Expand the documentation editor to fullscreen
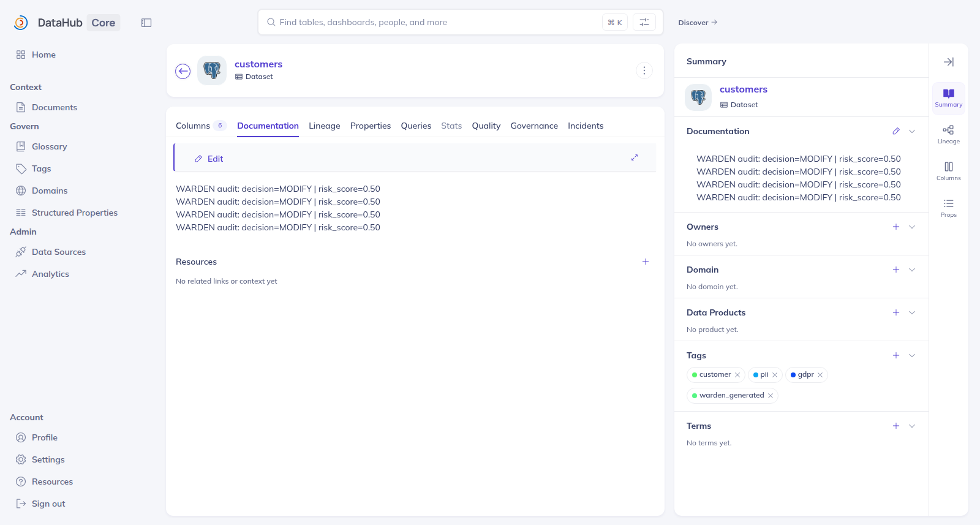 click(x=635, y=158)
